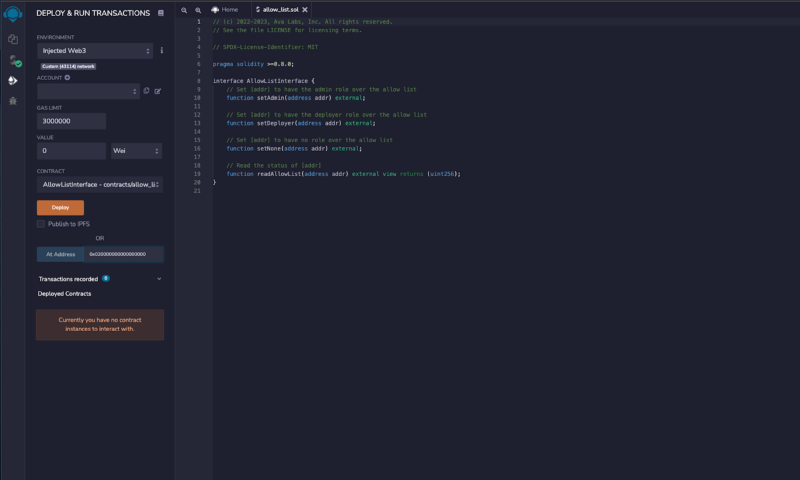This screenshot has width=800, height=480.
Task: Click the 'function setNone' code line
Action: 294,149
